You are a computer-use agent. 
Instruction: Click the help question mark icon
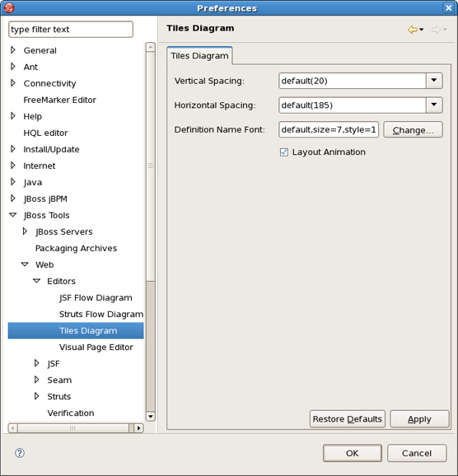(x=20, y=453)
